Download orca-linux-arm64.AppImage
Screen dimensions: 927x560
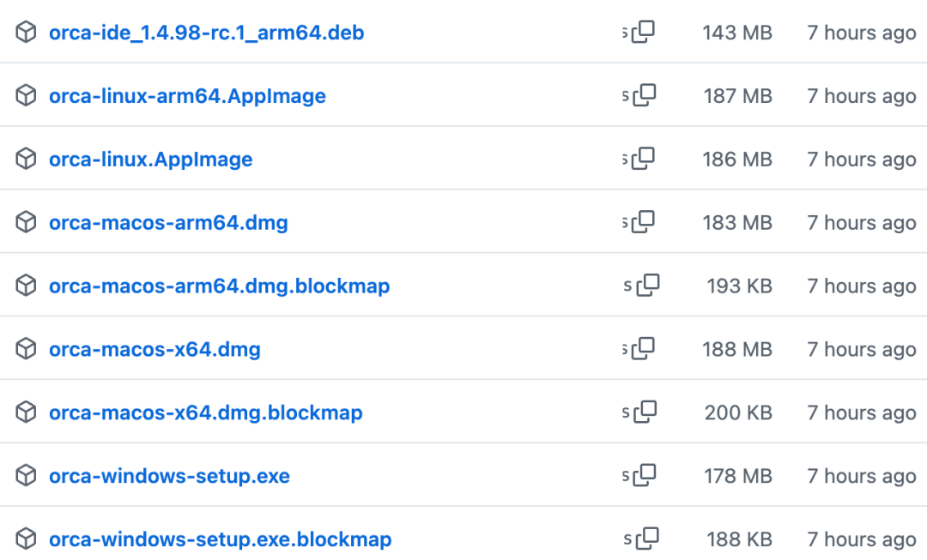pyautogui.click(x=187, y=96)
